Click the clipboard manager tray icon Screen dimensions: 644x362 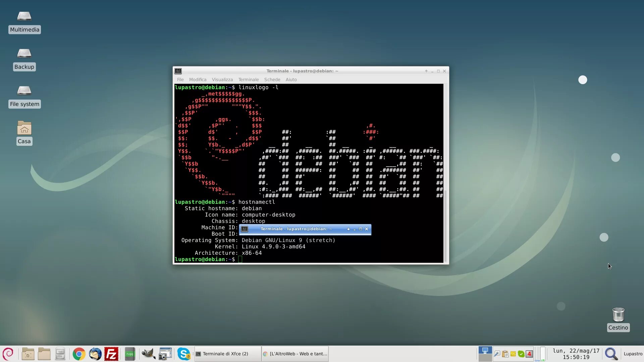pyautogui.click(x=505, y=354)
